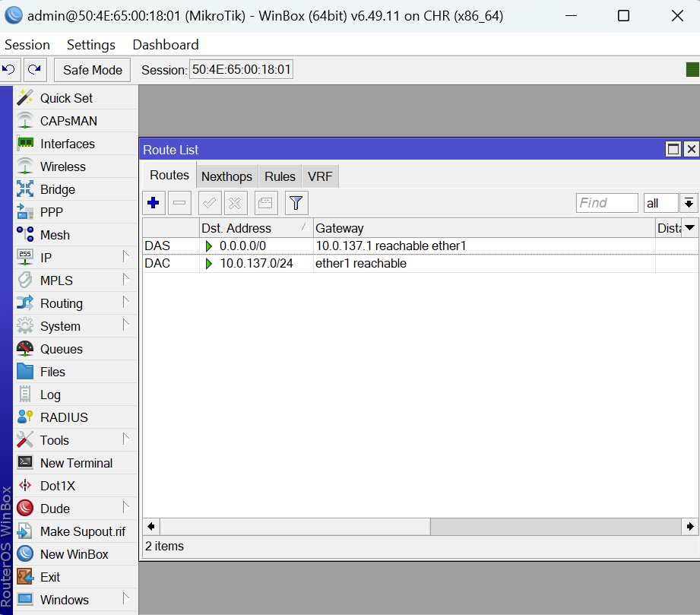
Task: Expand the Windows submenu
Action: coord(126,598)
